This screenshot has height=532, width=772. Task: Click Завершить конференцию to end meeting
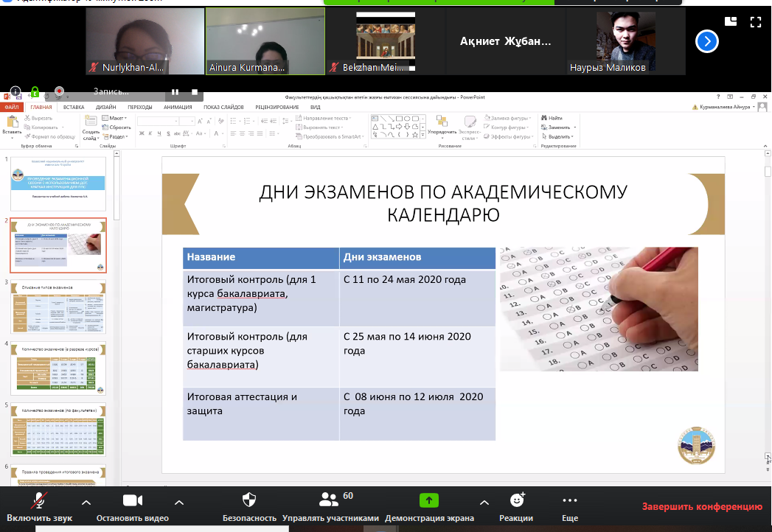pyautogui.click(x=701, y=507)
